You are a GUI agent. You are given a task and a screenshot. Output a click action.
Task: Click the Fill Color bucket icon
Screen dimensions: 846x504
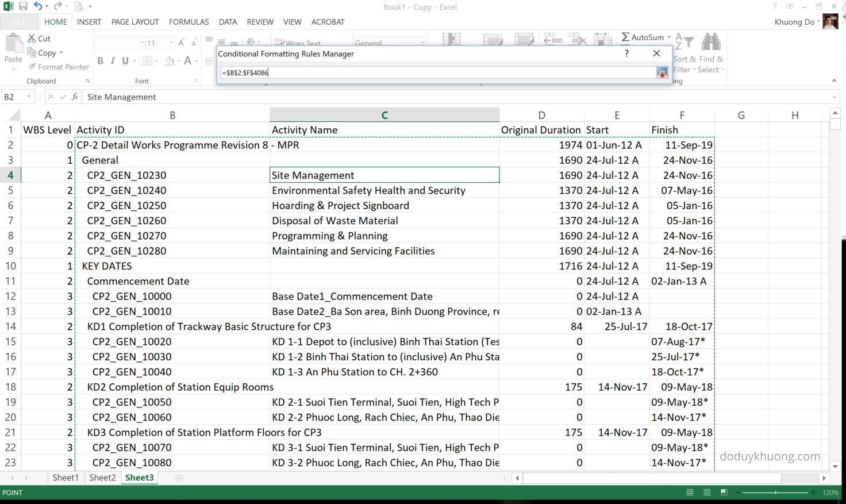pos(170,60)
